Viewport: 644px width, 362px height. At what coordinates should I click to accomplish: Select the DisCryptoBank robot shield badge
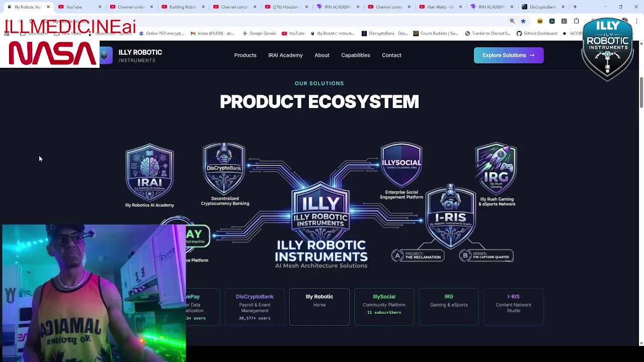pos(224,168)
